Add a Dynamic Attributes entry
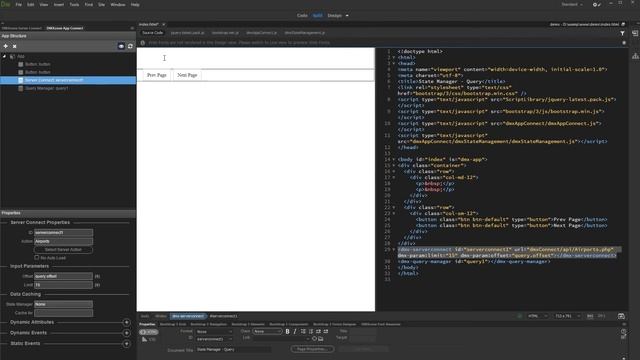The height and width of the screenshot is (360, 640). 127,322
